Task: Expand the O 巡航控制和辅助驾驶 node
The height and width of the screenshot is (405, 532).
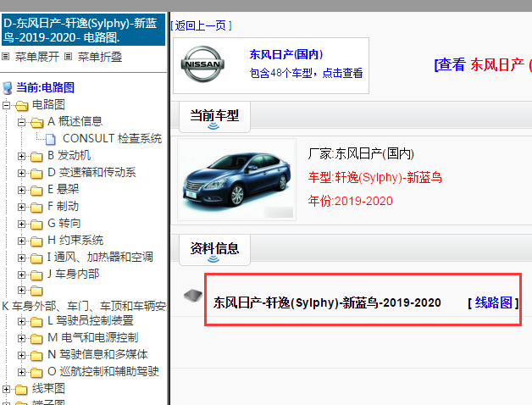Action: 21,373
